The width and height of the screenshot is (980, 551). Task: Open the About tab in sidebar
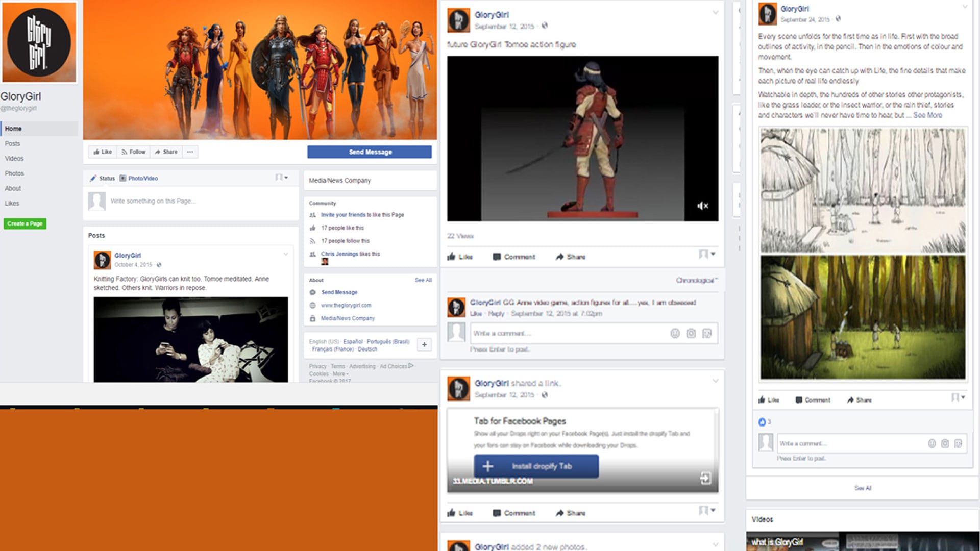[x=13, y=188]
